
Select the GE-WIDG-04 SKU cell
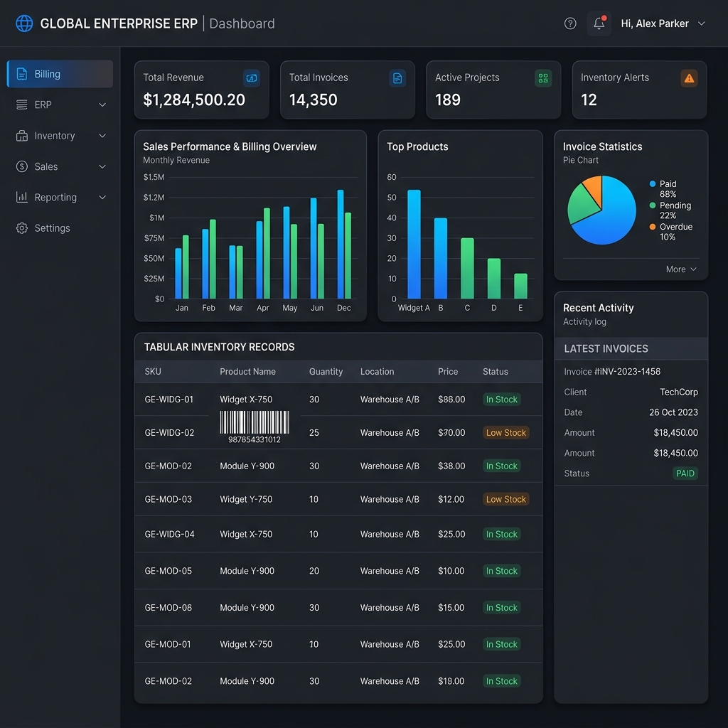169,534
